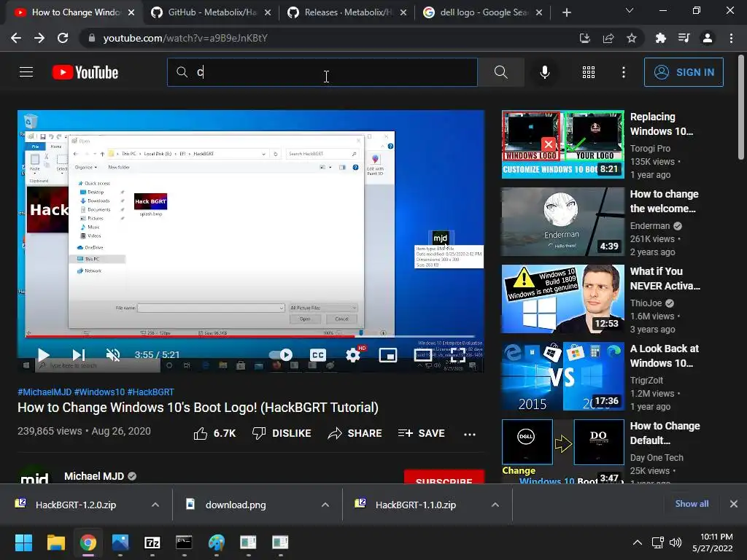Click the #MichaelMJD hashtag
Image resolution: width=747 pixels, height=560 pixels.
point(44,392)
